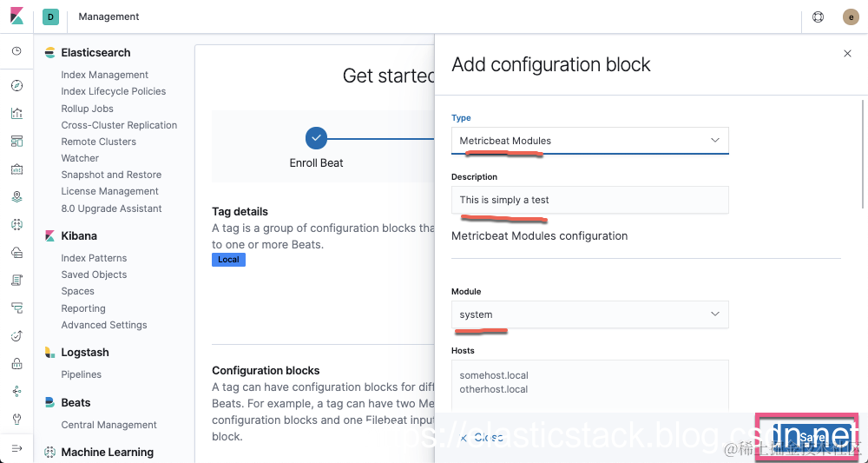This screenshot has height=463, width=868.
Task: Open Central Management under Beats
Action: click(108, 425)
